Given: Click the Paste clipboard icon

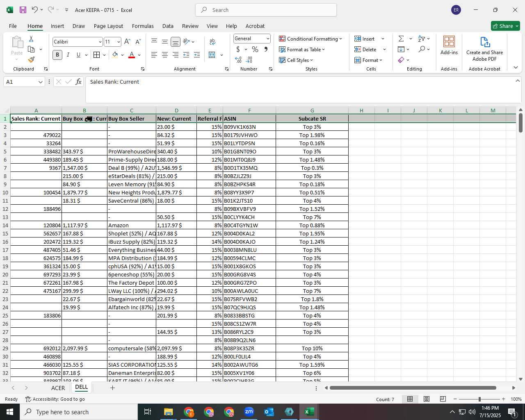Looking at the screenshot, I should tap(17, 42).
